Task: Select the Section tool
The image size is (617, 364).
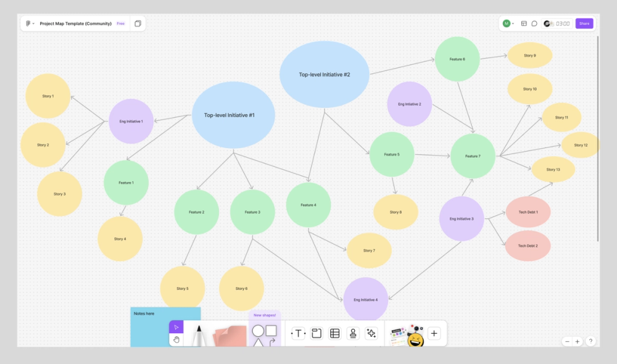Action: 317,333
